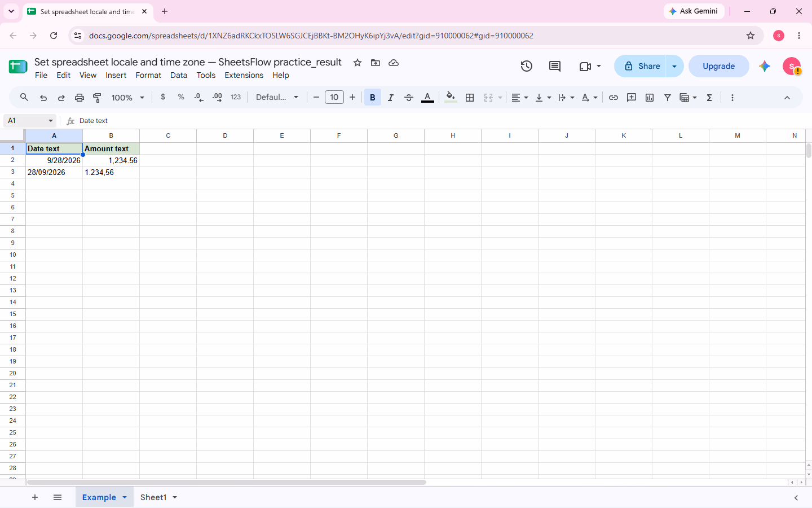Select cell containing 28/09/2026
812x508 pixels.
(54, 172)
